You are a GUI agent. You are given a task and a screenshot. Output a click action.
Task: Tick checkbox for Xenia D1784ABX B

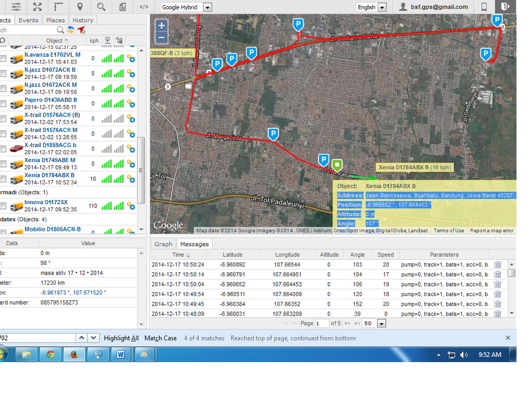pyautogui.click(x=3, y=179)
